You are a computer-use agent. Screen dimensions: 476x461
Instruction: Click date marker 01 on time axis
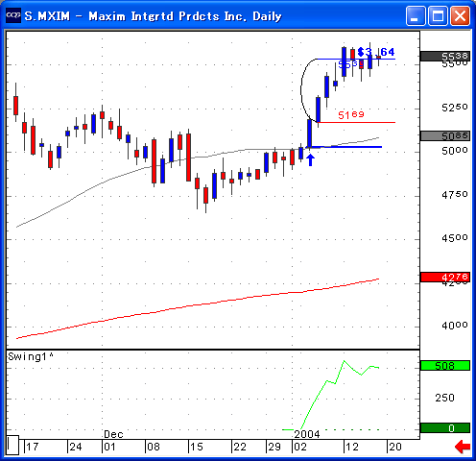109,447
